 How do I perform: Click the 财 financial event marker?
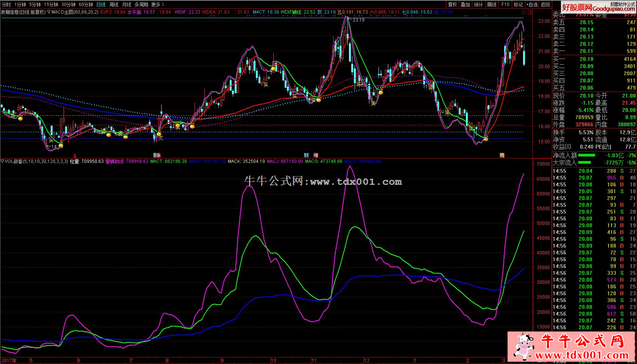pyautogui.click(x=306, y=155)
